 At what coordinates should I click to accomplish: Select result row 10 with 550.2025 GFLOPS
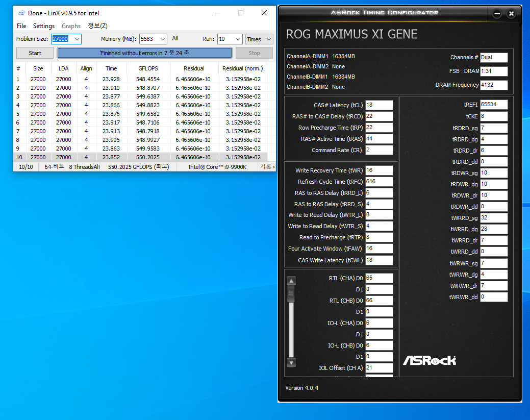pyautogui.click(x=140, y=157)
